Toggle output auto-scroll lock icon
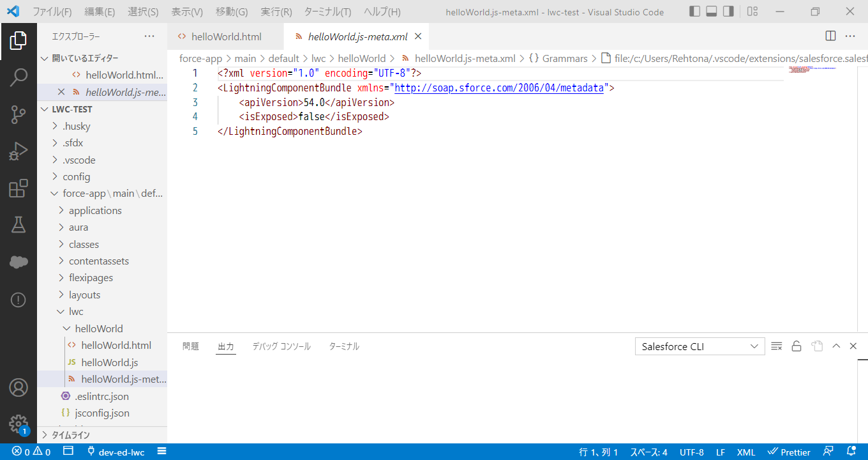The image size is (868, 460). coord(797,346)
